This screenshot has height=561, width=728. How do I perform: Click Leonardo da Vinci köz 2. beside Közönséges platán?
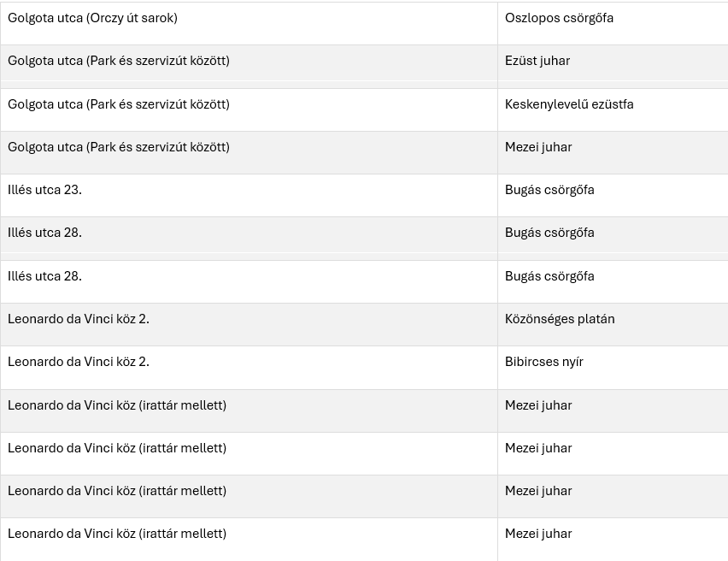click(79, 319)
